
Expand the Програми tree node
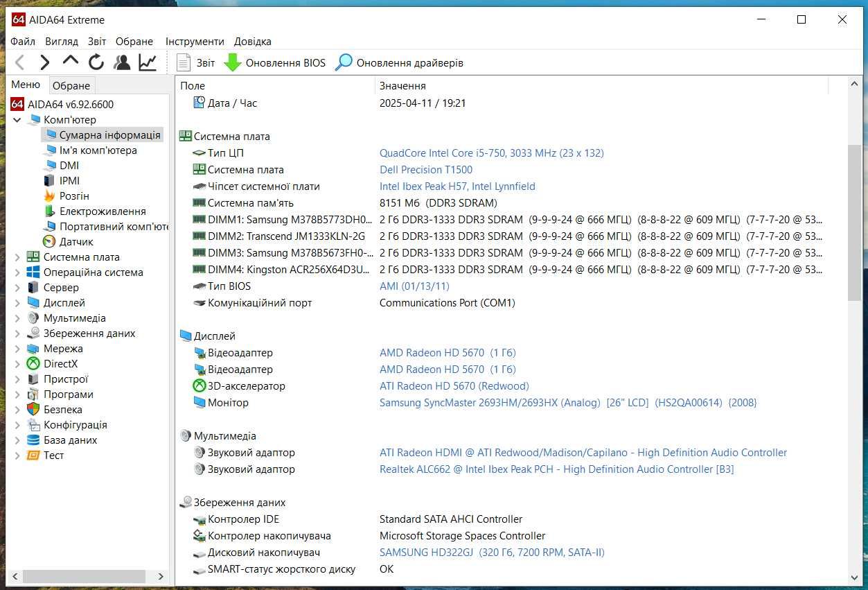click(x=18, y=394)
